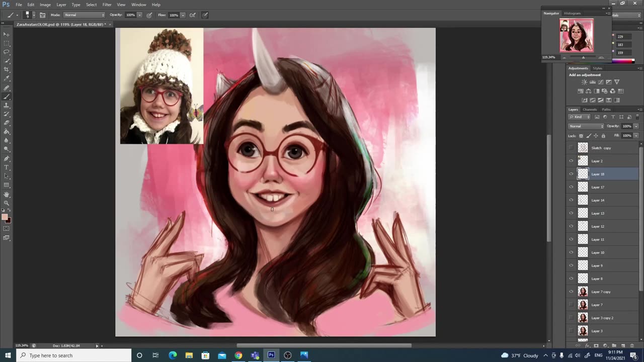This screenshot has width=644, height=362.
Task: Enable airbrush-style build-up icon
Action: click(192, 15)
